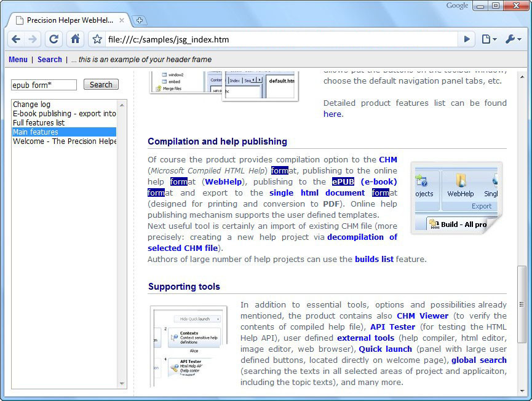Bookmark this page with the star icon
Screen dimensions: 532x401
pos(97,39)
